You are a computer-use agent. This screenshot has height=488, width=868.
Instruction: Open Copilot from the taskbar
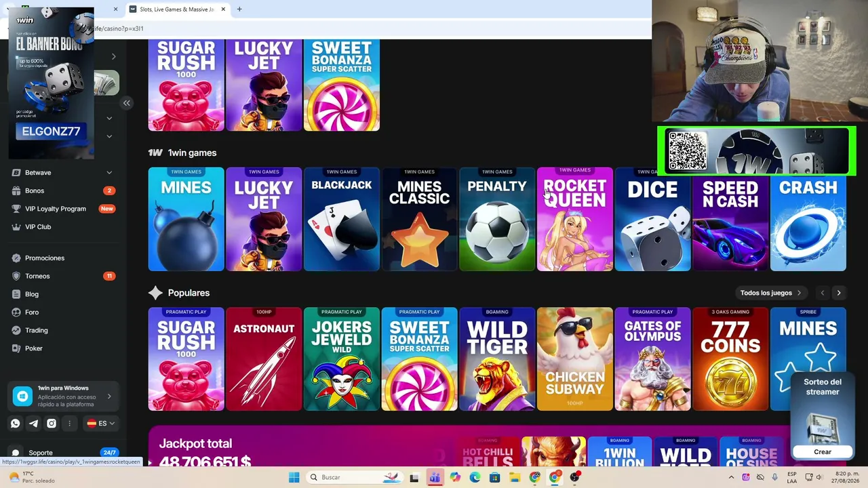(455, 477)
